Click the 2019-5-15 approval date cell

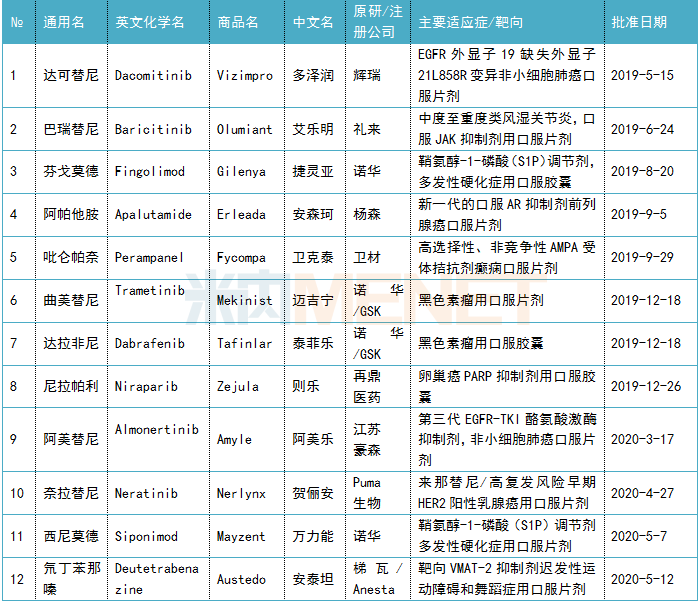[x=642, y=75]
